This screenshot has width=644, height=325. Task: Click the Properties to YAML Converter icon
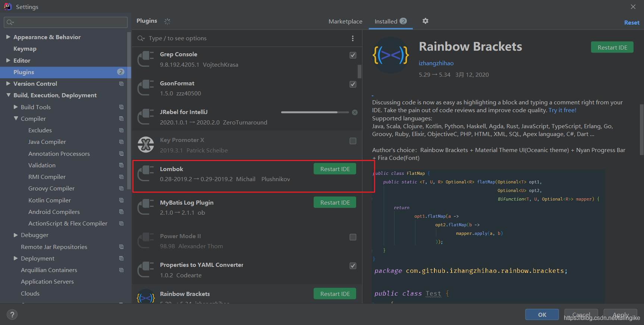[146, 270]
